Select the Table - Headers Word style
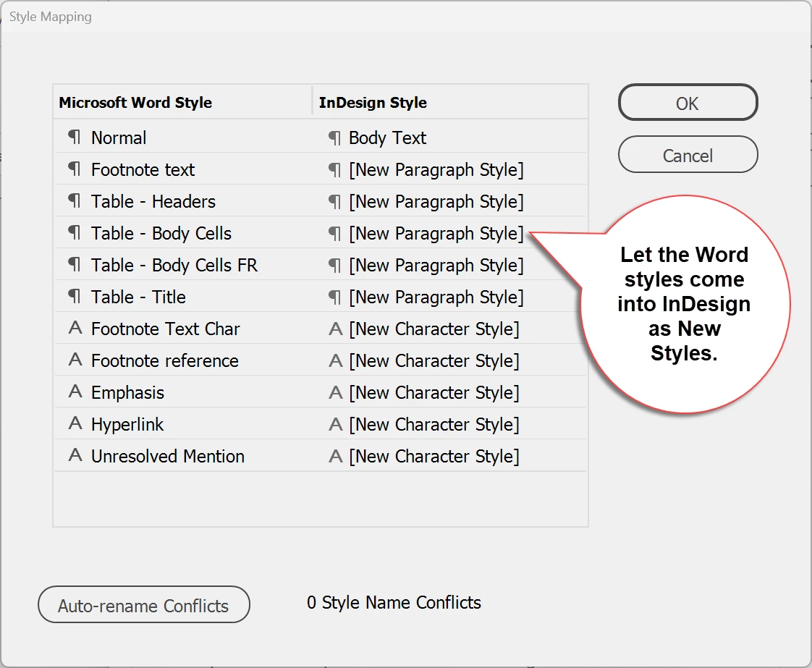The image size is (812, 668). pyautogui.click(x=153, y=201)
